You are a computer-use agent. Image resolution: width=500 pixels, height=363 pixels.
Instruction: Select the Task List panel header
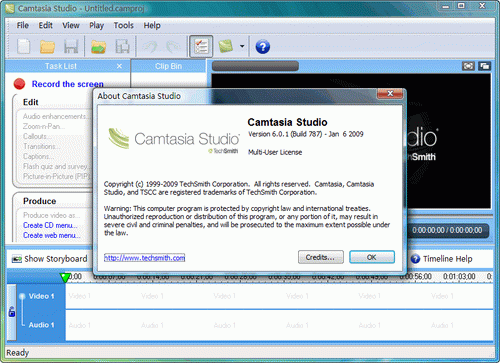(61, 66)
